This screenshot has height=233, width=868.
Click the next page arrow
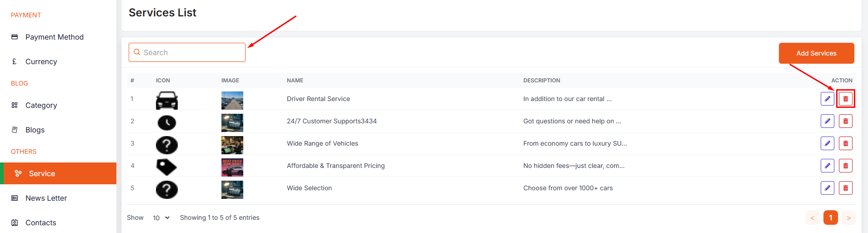tap(848, 218)
